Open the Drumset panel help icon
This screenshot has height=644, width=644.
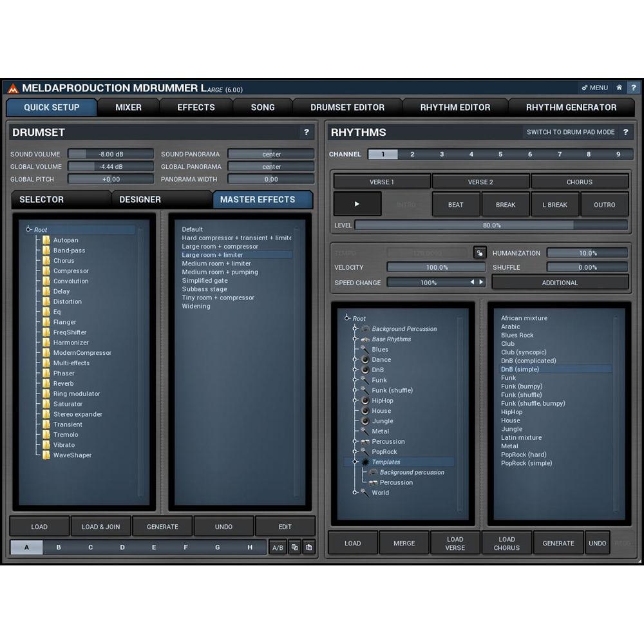tap(307, 132)
